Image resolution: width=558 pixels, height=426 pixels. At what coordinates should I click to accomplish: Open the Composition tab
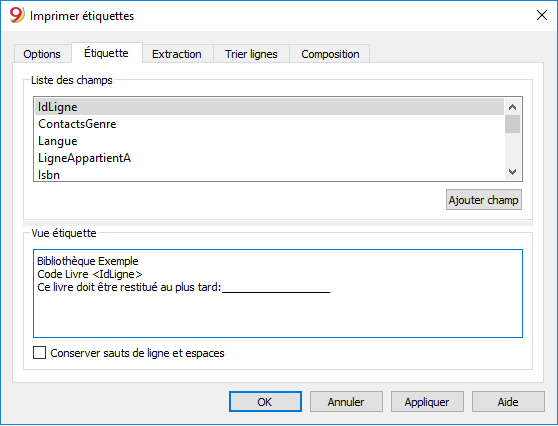330,54
